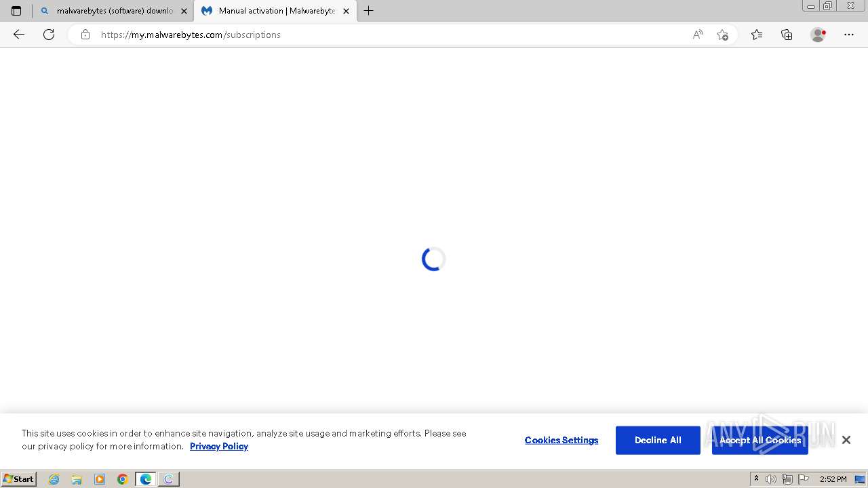The height and width of the screenshot is (488, 868).
Task: Add this page to favorites
Action: point(722,35)
